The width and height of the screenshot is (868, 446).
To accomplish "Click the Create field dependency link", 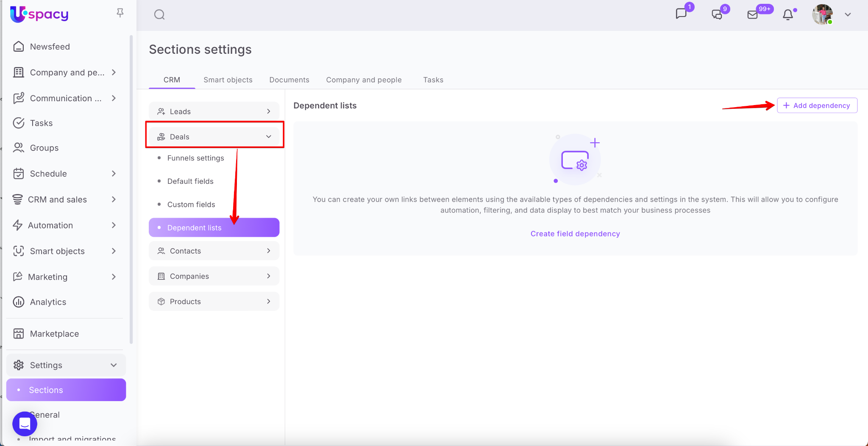I will (575, 234).
